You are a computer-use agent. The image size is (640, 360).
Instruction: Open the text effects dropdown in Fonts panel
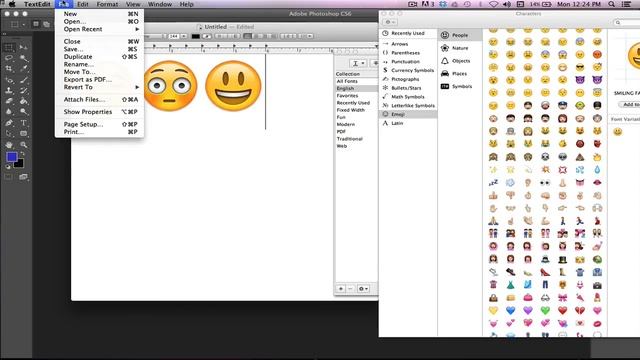pos(358,63)
